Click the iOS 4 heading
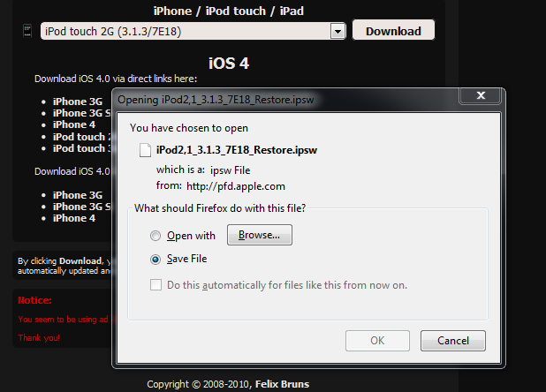 [229, 64]
